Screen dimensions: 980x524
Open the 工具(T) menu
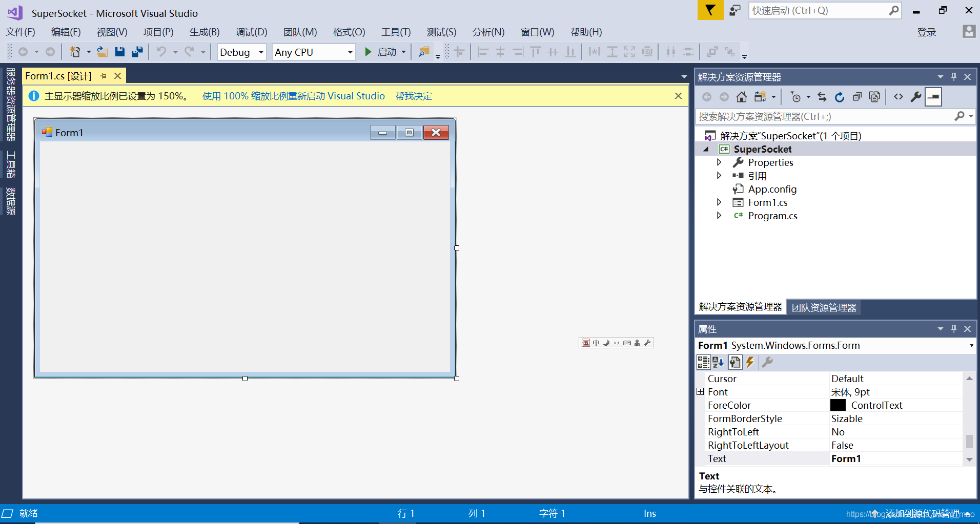tap(396, 32)
